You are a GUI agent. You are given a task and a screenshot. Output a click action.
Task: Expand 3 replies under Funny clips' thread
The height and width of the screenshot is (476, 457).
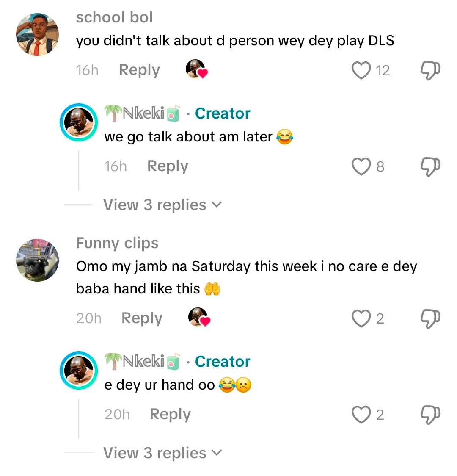click(162, 453)
